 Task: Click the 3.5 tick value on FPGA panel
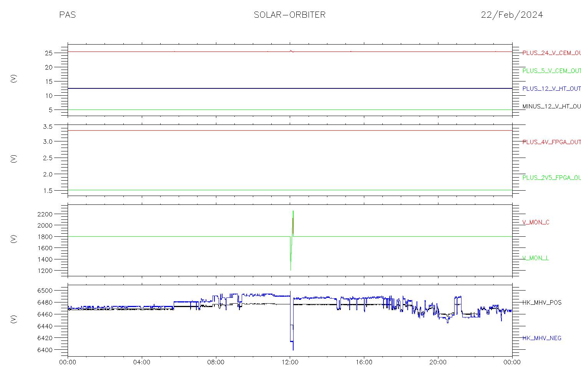pyautogui.click(x=48, y=126)
